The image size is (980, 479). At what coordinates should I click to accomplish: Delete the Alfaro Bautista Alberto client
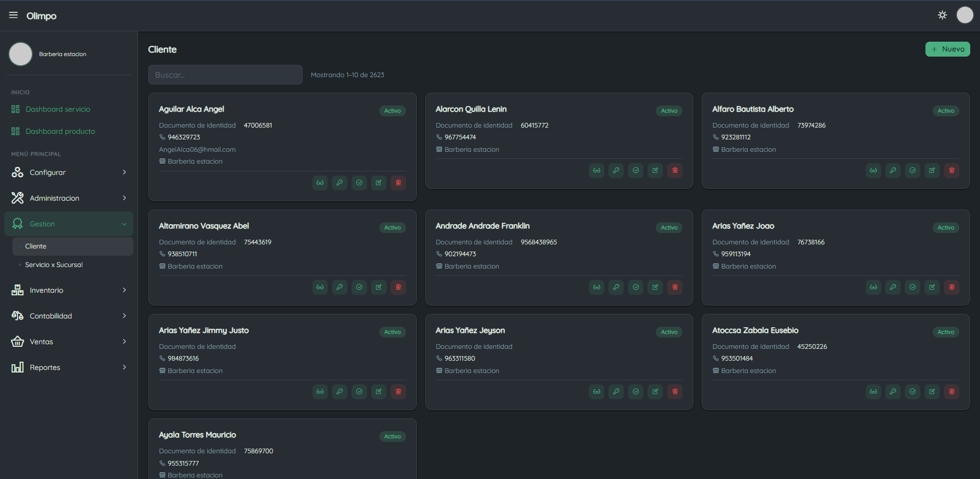pyautogui.click(x=952, y=170)
